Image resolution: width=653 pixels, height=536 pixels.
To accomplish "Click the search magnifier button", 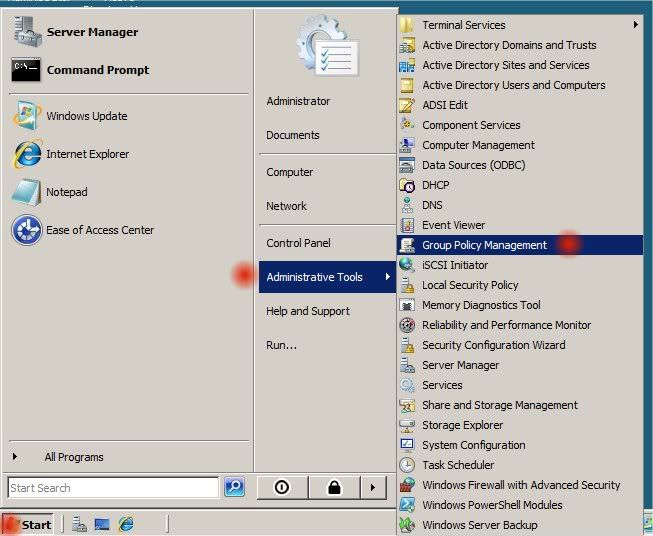I will click(234, 487).
